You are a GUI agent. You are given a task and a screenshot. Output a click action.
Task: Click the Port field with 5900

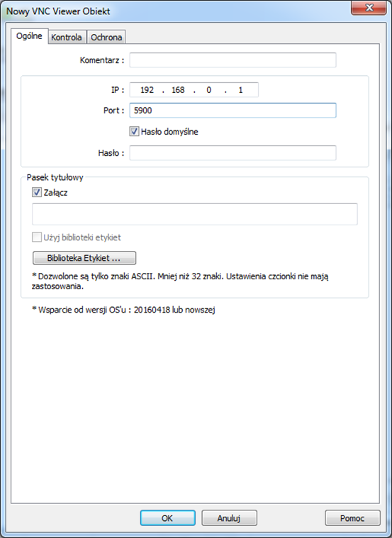tap(233, 111)
